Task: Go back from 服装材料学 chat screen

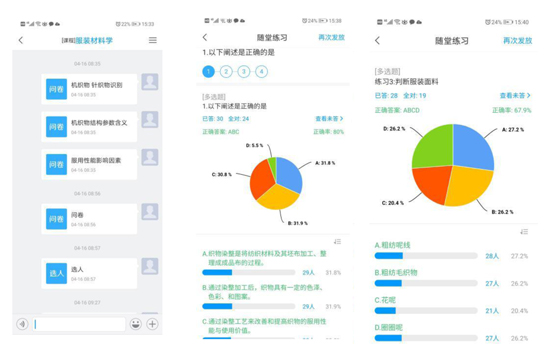Action: 21,40
